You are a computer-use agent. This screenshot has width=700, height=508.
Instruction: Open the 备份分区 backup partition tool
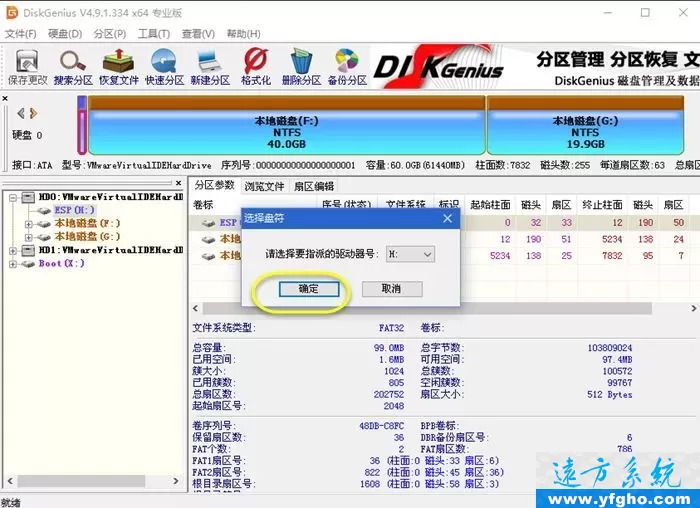click(347, 67)
